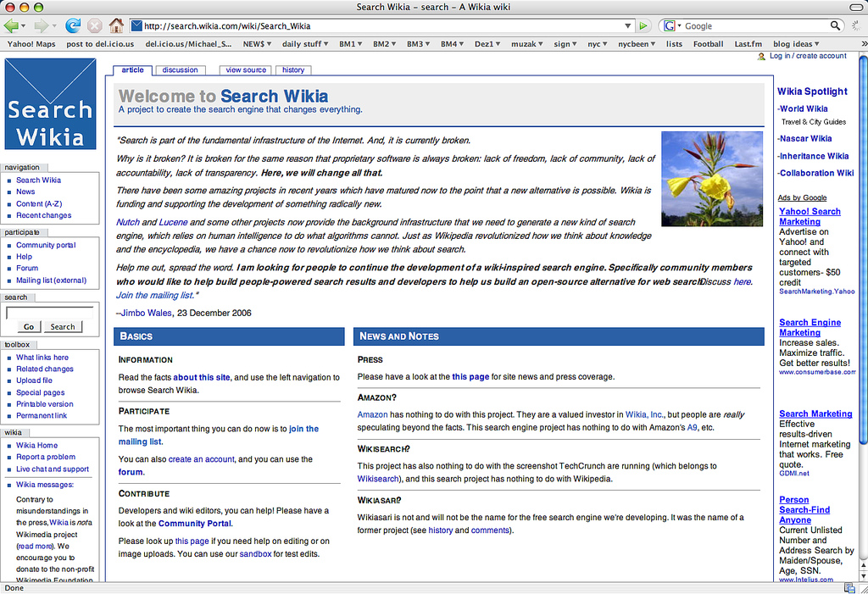Viewport: 868px width, 594px height.
Task: Click the Wikisearch link
Action: tap(377, 479)
